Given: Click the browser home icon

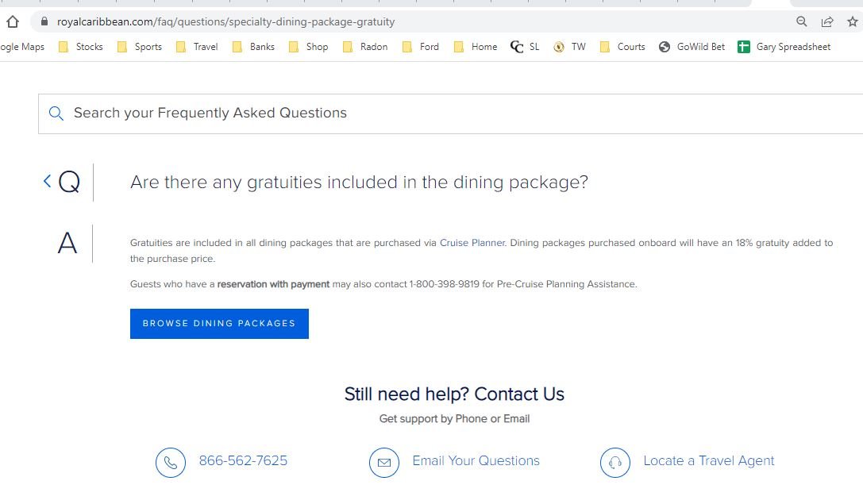Looking at the screenshot, I should point(12,22).
